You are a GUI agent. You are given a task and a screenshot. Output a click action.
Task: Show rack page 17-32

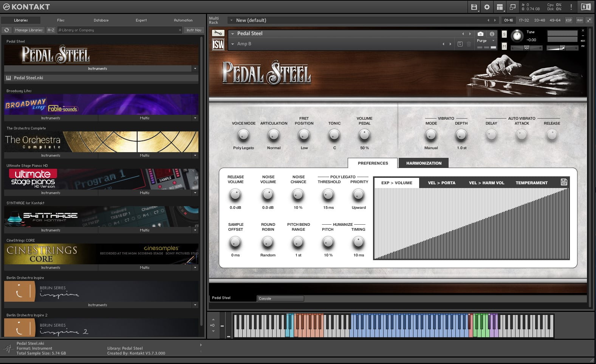(524, 20)
